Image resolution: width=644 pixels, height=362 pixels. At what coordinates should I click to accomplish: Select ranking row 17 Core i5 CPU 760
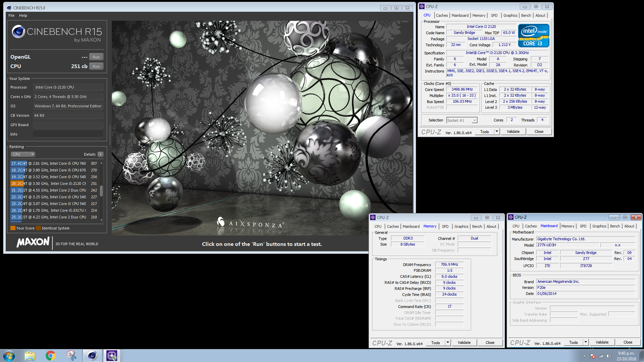54,163
